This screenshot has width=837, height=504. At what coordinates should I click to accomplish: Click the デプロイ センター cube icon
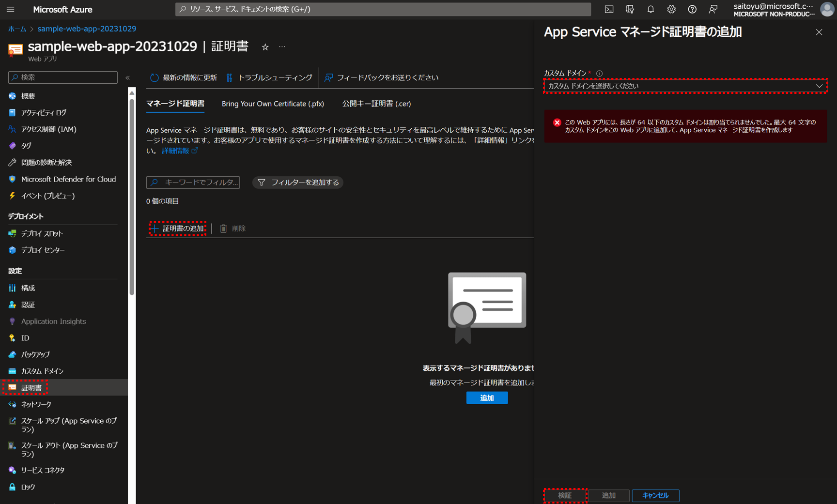coord(12,250)
